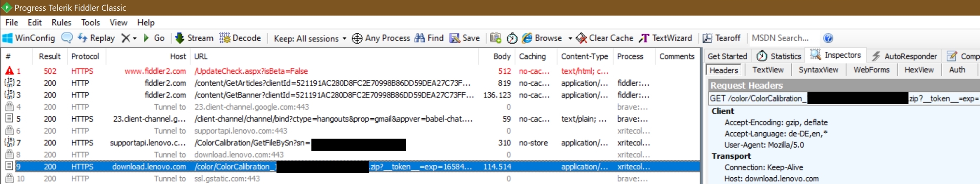Image resolution: width=980 pixels, height=184 pixels.
Task: Click Tearoff button
Action: point(721,38)
